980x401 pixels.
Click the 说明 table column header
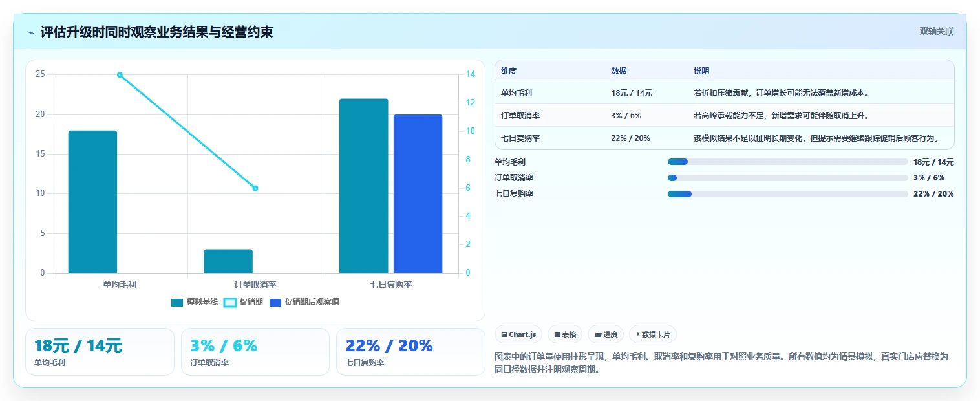pyautogui.click(x=701, y=71)
